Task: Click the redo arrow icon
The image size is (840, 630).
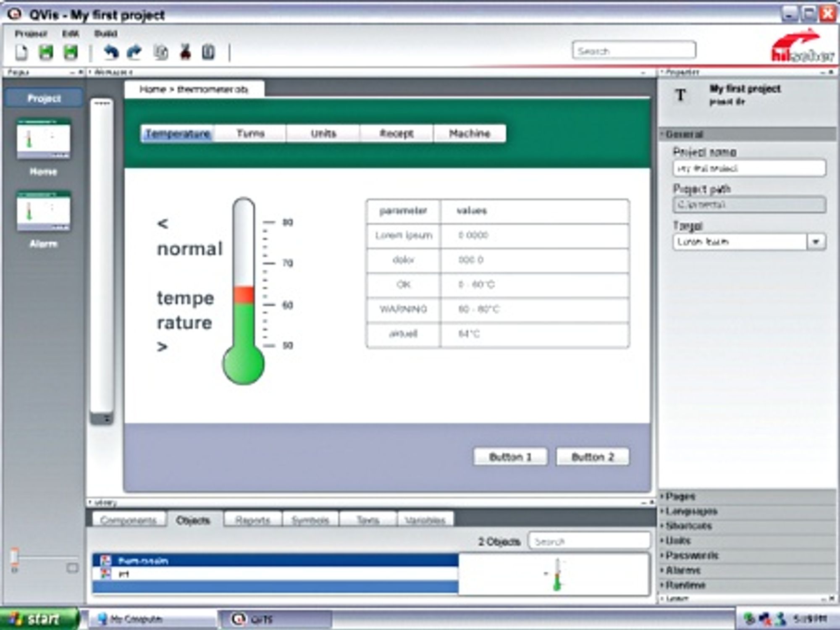Action: pos(134,52)
